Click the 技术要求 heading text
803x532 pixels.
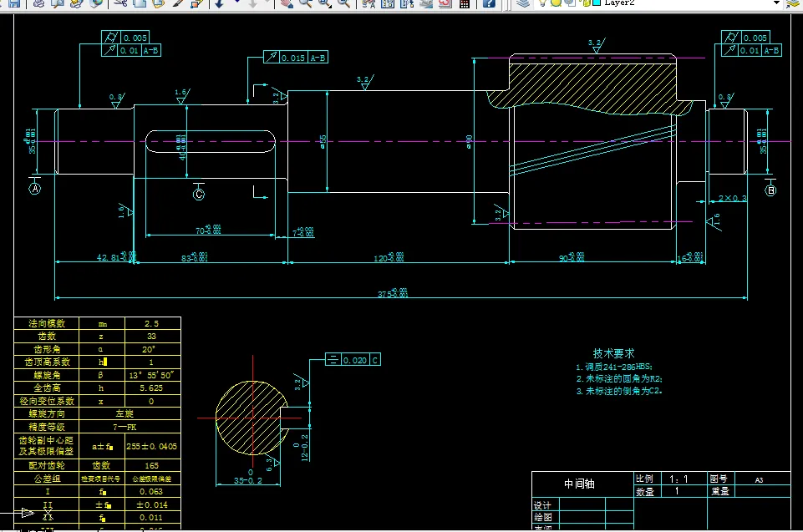(x=613, y=353)
